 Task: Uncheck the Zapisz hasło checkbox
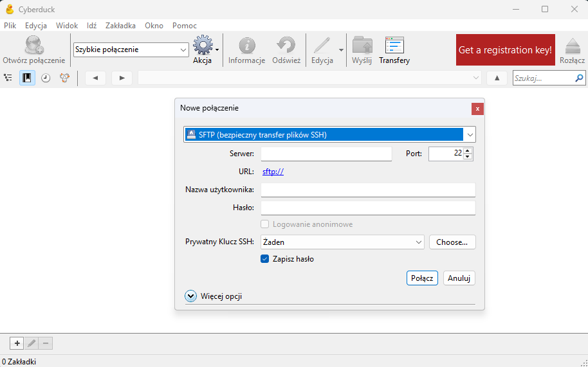click(x=265, y=259)
